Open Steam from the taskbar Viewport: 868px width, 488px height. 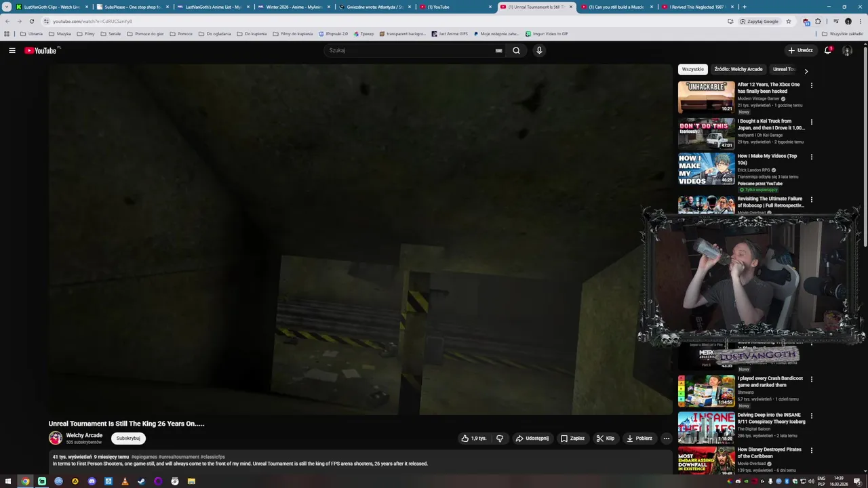142,481
